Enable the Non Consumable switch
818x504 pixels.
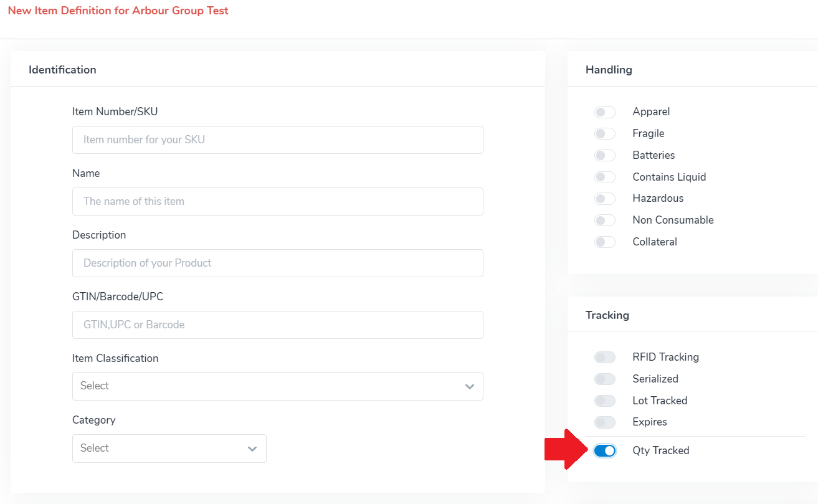(604, 220)
